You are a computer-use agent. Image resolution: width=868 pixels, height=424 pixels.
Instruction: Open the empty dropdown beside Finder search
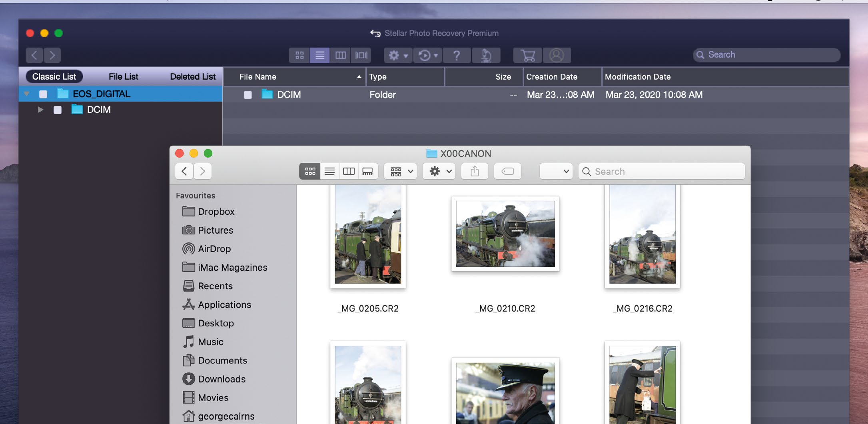coord(556,171)
